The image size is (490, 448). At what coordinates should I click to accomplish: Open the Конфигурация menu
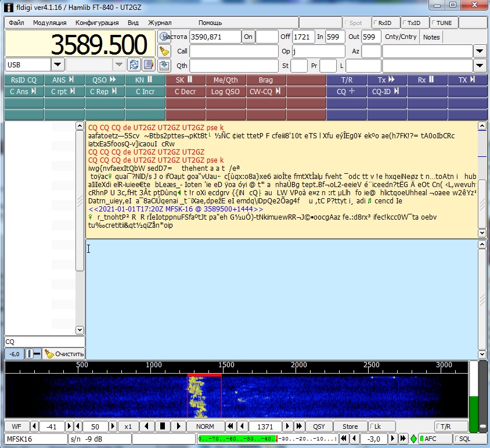tap(97, 23)
